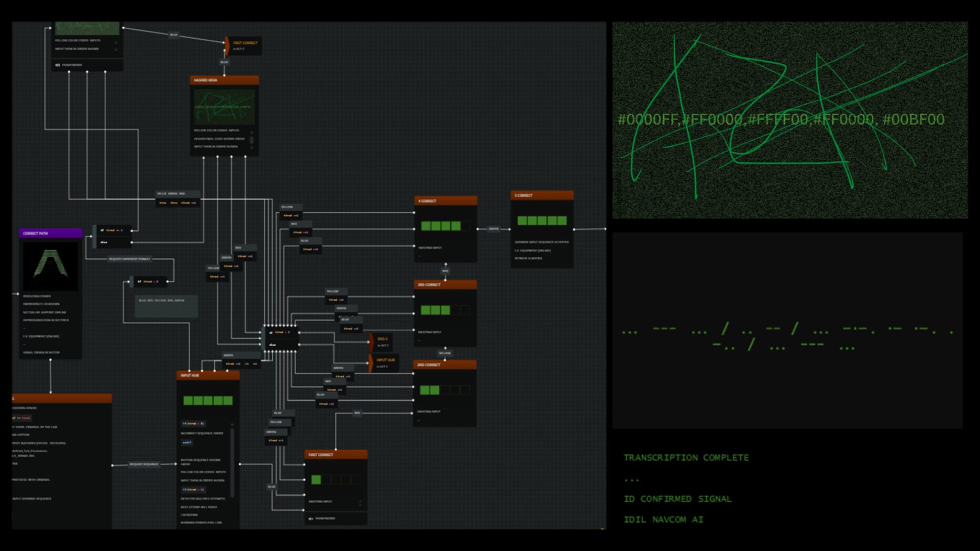This screenshot has width=980, height=551.
Task: Select the purple CORRECT PATH header
Action: [50, 233]
